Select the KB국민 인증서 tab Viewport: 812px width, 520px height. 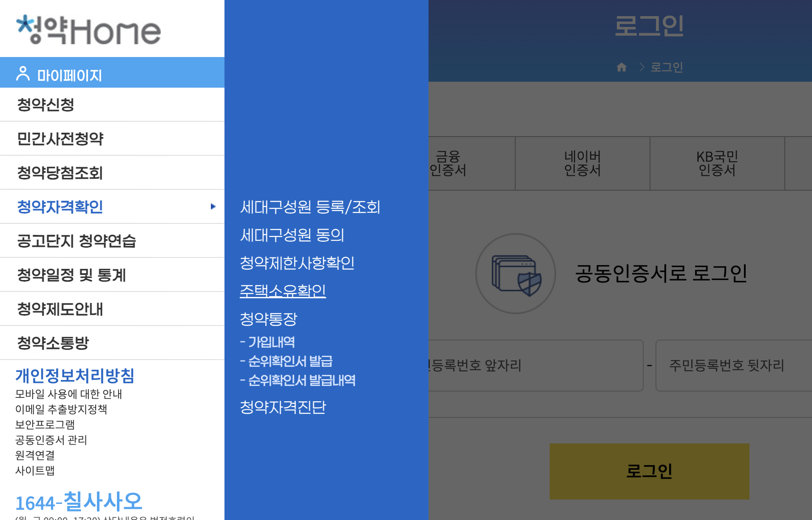717,164
